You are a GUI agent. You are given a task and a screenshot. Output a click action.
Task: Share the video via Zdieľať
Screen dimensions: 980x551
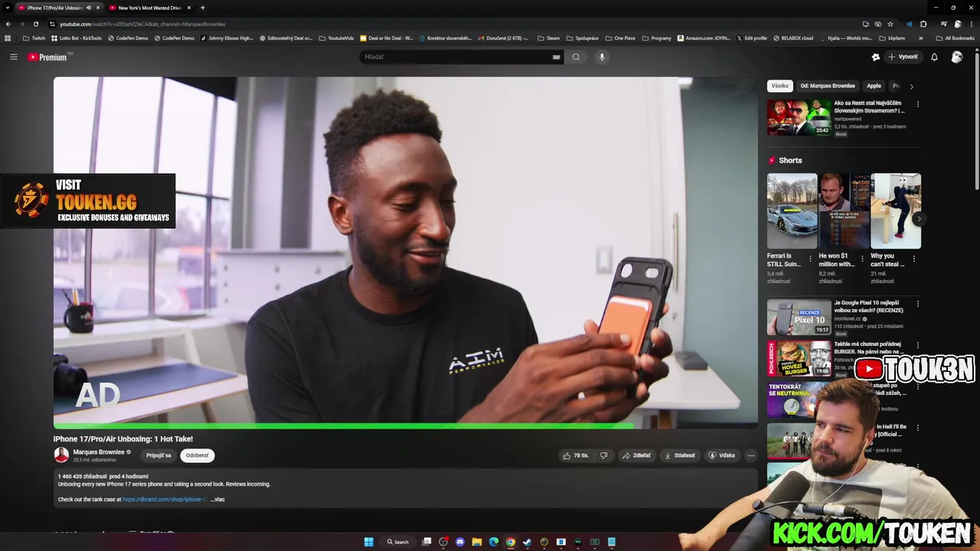[x=636, y=455]
